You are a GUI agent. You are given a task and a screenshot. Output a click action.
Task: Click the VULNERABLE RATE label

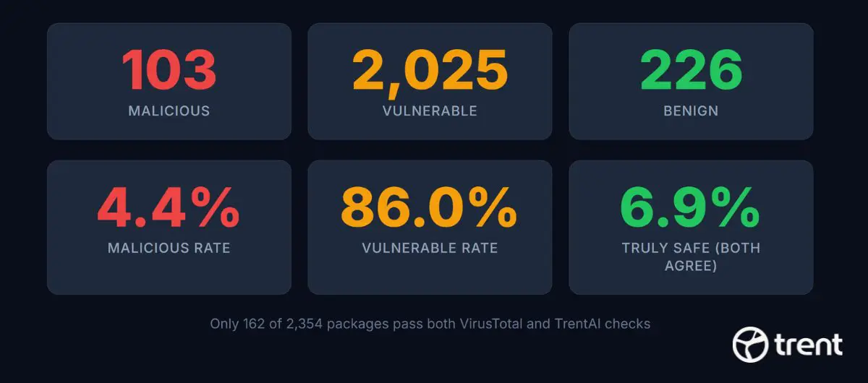click(x=430, y=248)
